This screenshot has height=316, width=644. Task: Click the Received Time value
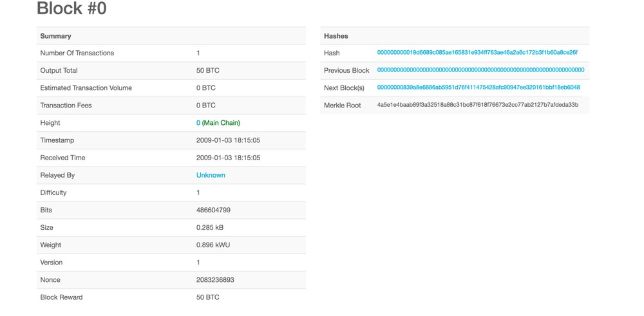tap(229, 158)
